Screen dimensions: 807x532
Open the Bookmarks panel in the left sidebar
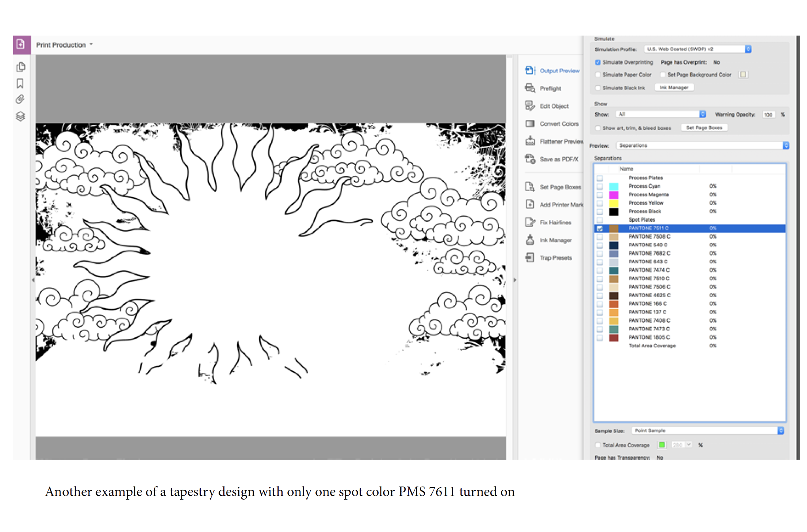click(x=21, y=83)
